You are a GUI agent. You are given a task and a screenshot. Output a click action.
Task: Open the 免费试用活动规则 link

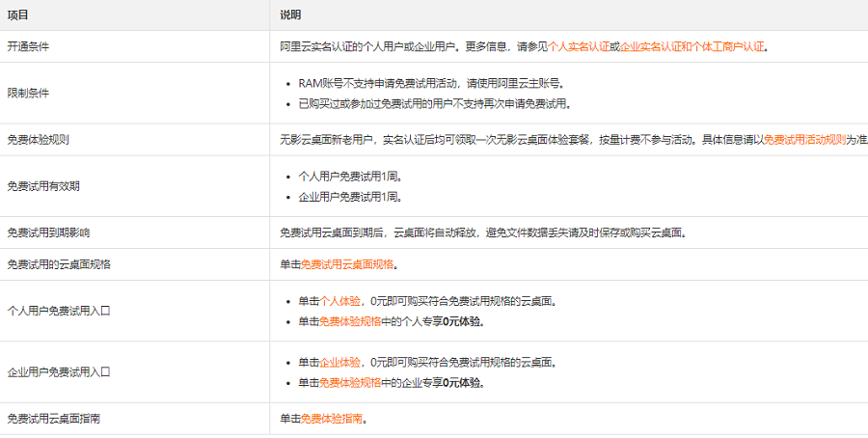tap(804, 140)
